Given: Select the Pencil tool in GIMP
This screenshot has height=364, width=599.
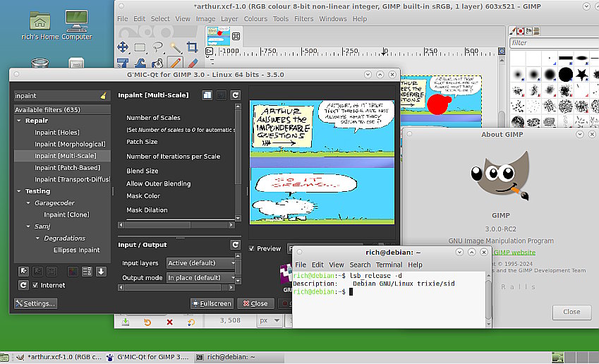Looking at the screenshot, I should [x=175, y=63].
